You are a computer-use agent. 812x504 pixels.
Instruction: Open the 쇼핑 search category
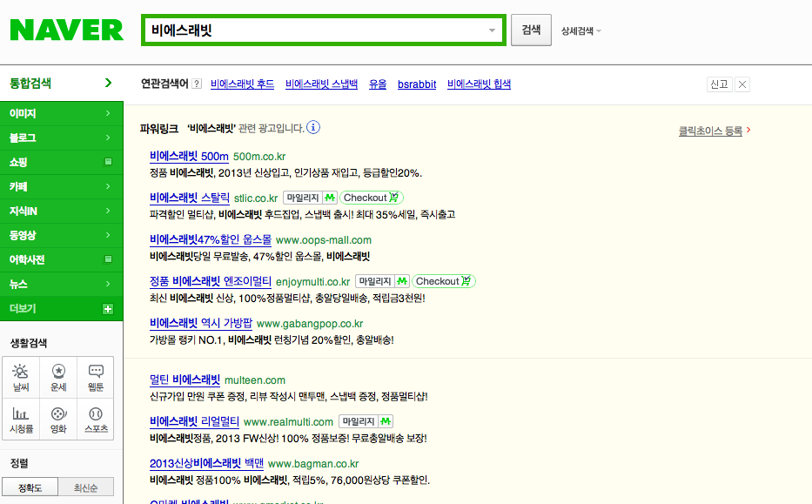62,162
